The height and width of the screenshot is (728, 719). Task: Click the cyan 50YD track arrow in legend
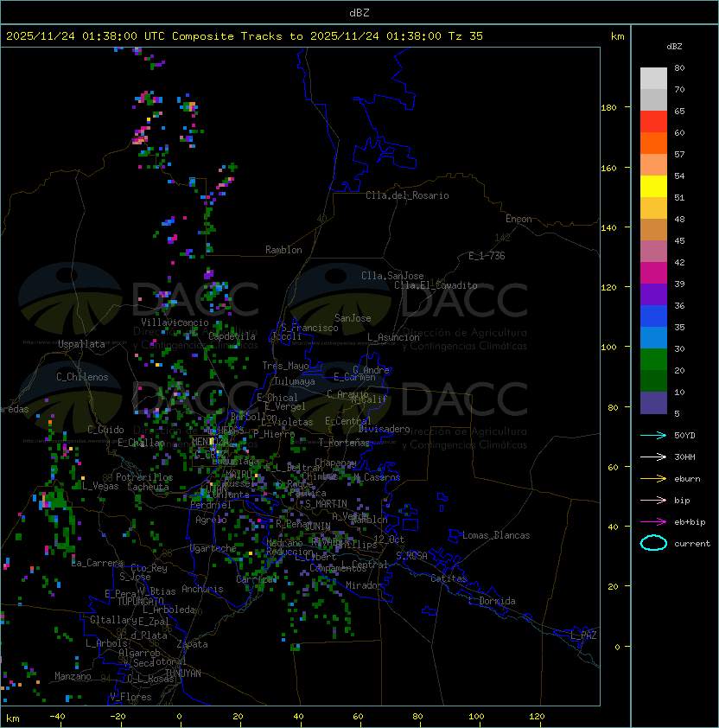[x=653, y=436]
